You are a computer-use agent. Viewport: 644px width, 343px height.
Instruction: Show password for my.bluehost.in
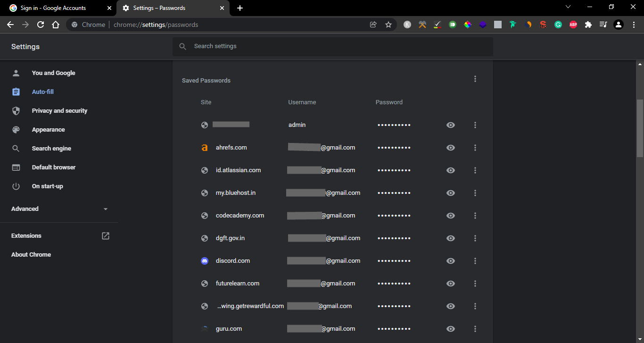point(451,193)
